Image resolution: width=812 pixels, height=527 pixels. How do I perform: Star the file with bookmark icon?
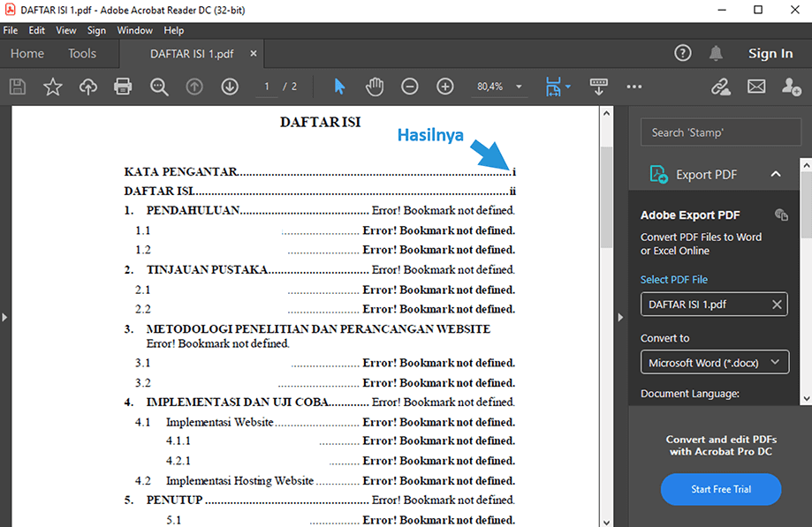click(52, 87)
